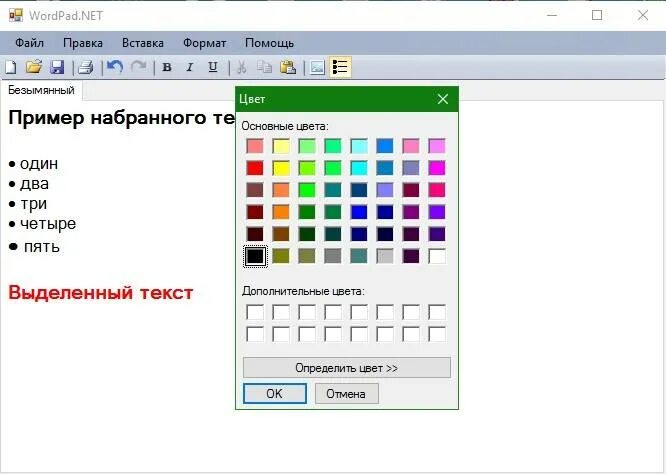This screenshot has width=666, height=474.
Task: Open the Правка menu
Action: (83, 43)
